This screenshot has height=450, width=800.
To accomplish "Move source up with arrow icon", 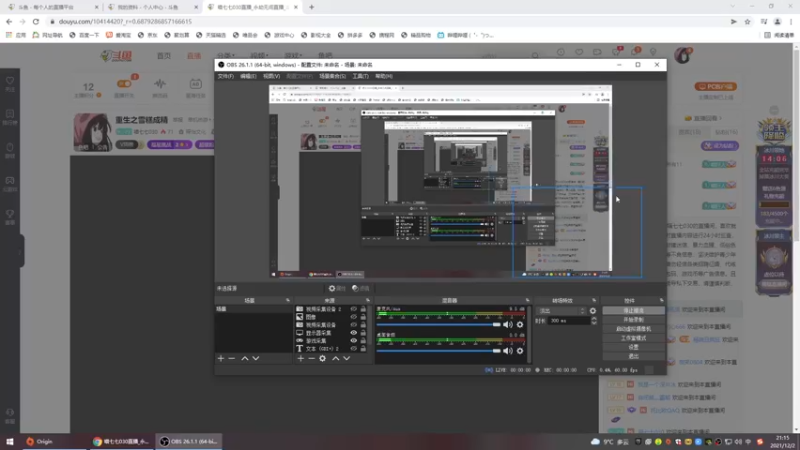I will tap(336, 359).
